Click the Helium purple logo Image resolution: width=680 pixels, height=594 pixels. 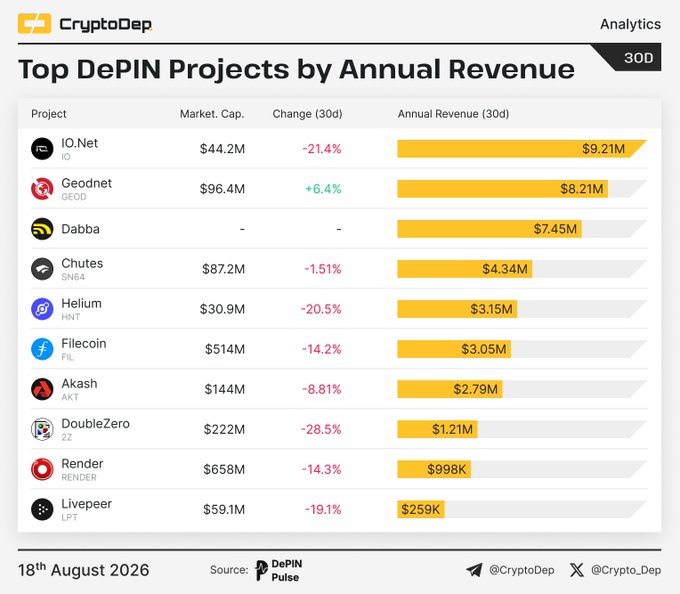[42, 309]
